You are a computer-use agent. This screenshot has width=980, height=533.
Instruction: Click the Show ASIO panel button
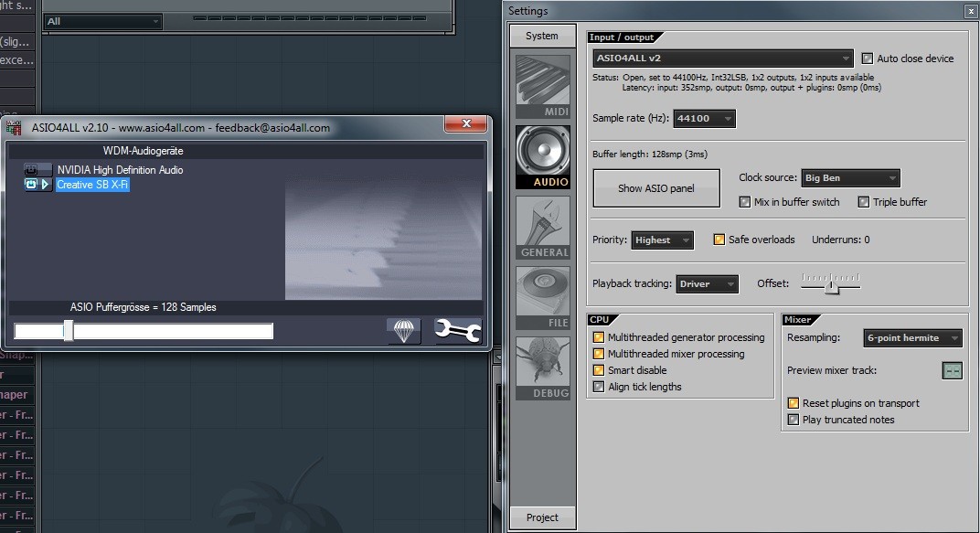656,188
